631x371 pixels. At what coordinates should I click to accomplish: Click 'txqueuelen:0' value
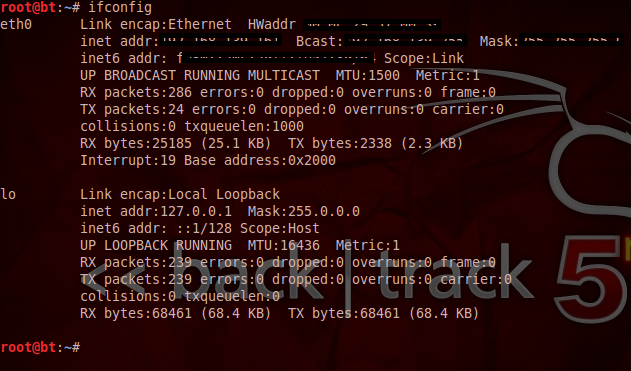232,297
